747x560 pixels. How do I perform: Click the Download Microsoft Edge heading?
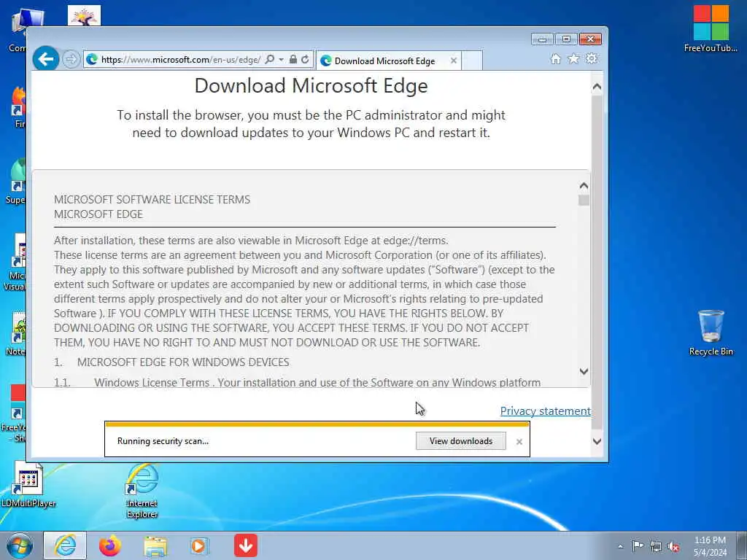(x=311, y=86)
